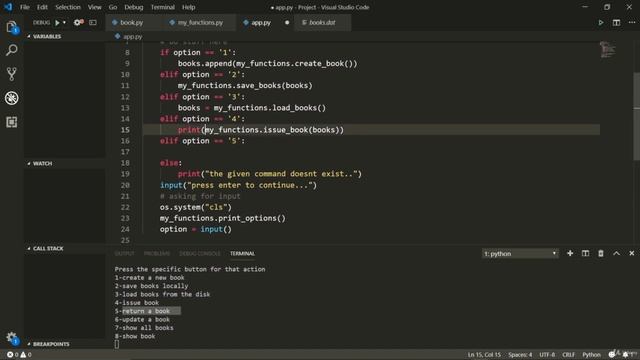Image resolution: width=640 pixels, height=360 pixels.
Task: Click terminal text '5-return a book'
Action: [142, 311]
